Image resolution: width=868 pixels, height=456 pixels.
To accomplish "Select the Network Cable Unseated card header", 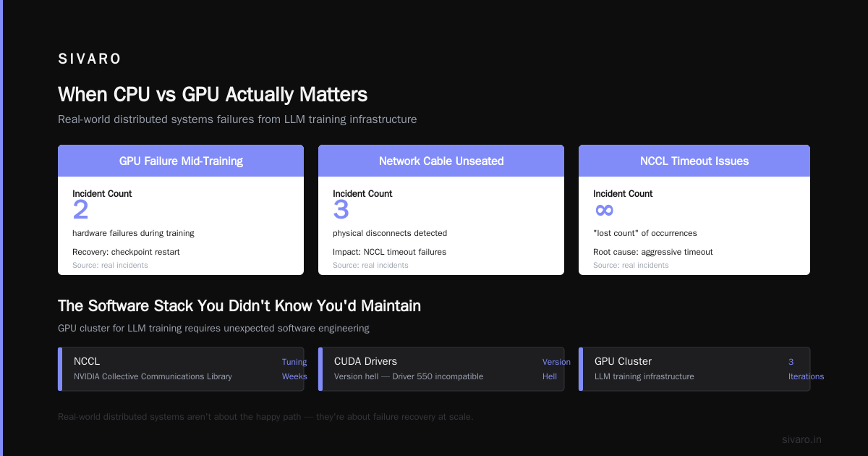I will [441, 161].
